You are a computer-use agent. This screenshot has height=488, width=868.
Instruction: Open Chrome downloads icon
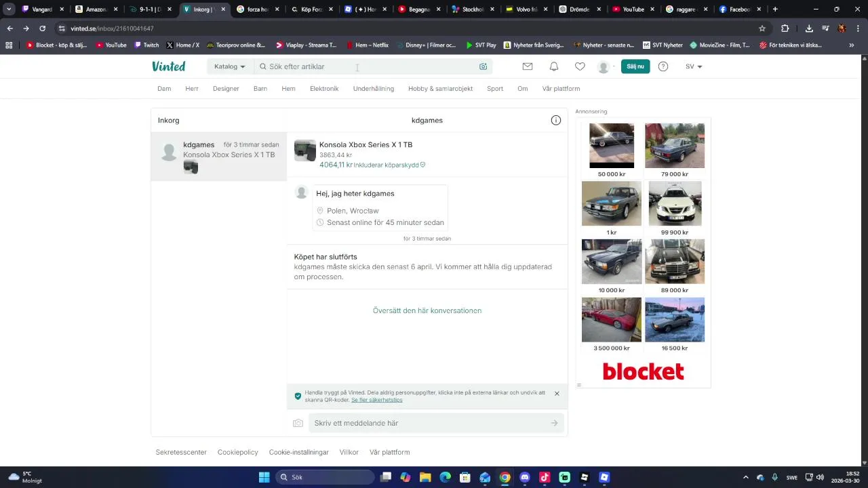click(x=809, y=28)
